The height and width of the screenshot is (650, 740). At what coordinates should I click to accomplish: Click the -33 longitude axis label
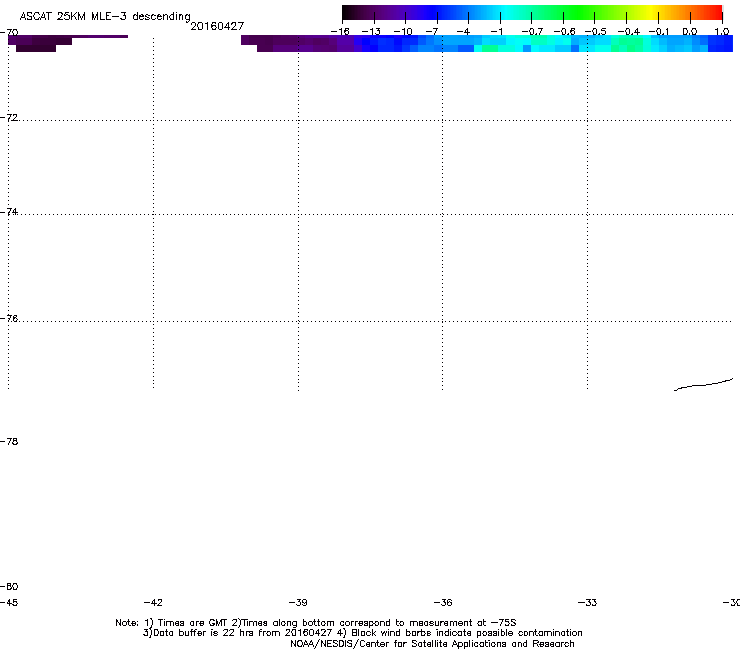point(587,602)
